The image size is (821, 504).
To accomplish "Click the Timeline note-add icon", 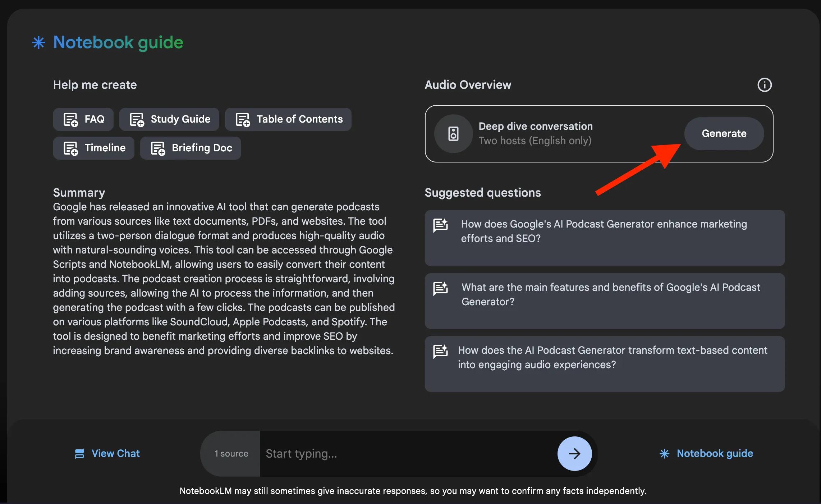I will click(71, 148).
